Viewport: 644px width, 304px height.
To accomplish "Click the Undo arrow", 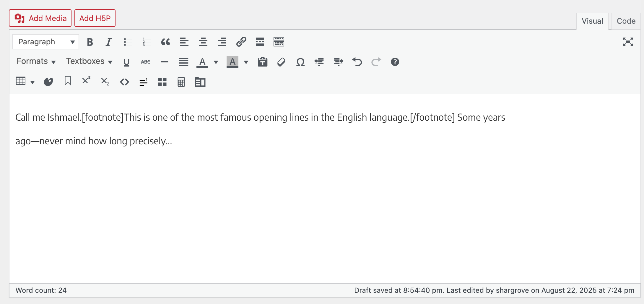I will point(357,62).
